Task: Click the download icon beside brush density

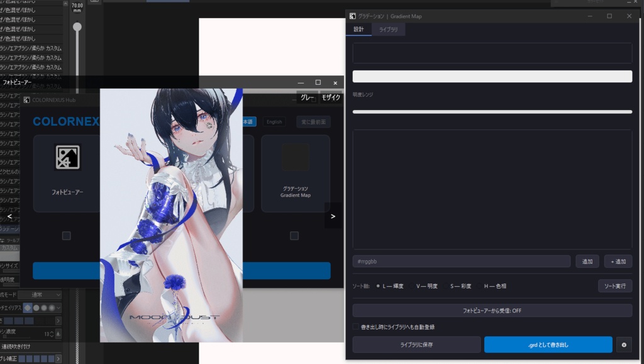Action: pos(58,334)
